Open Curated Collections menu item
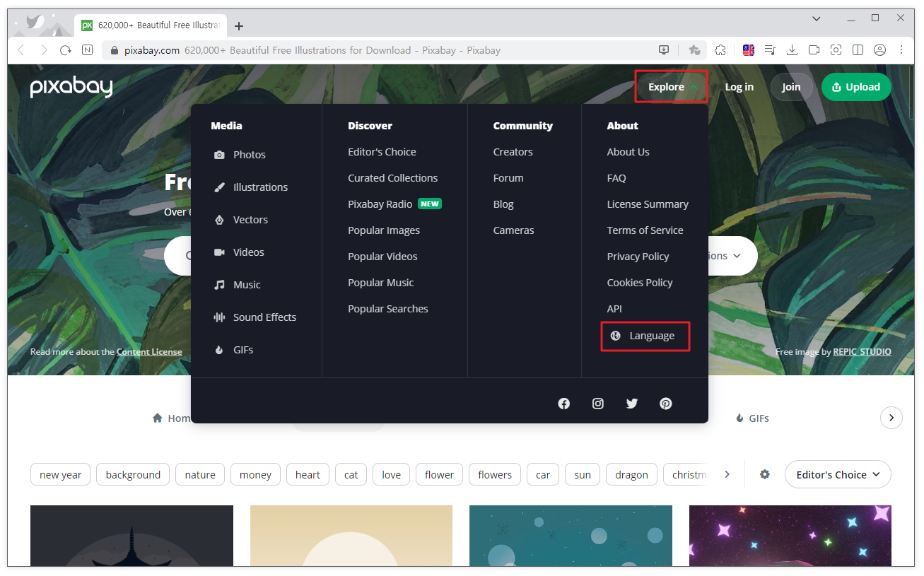Screen dimensions: 924x576 pyautogui.click(x=392, y=178)
